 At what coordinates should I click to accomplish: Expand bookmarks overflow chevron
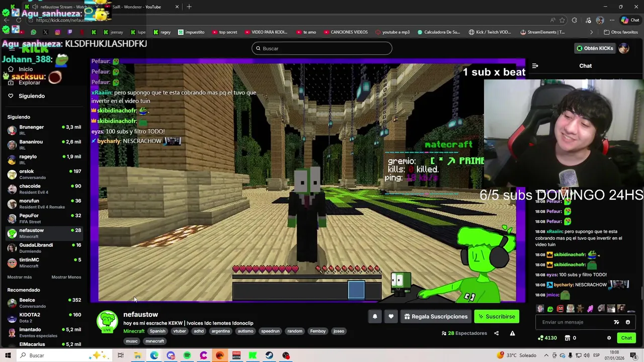coord(592,32)
